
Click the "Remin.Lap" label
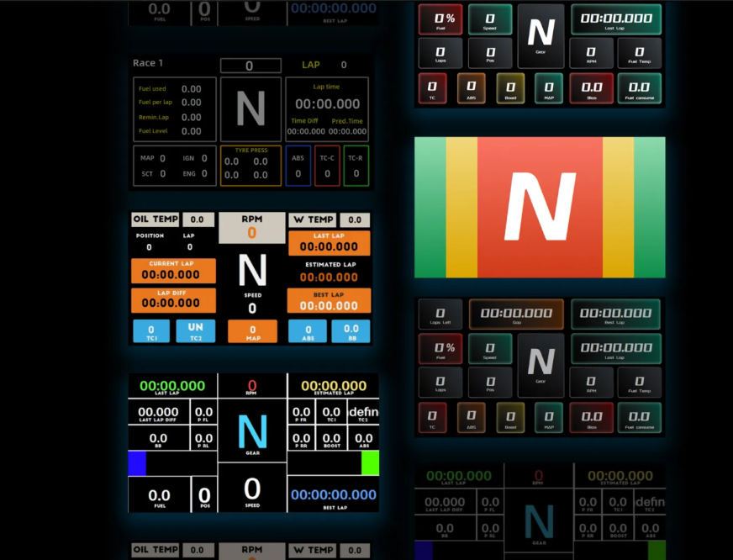(153, 118)
